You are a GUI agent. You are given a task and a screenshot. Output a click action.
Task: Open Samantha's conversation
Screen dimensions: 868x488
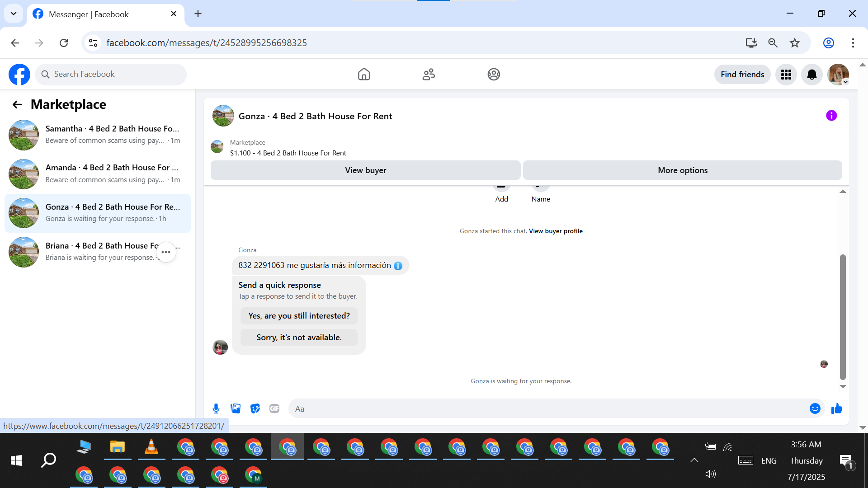click(98, 135)
